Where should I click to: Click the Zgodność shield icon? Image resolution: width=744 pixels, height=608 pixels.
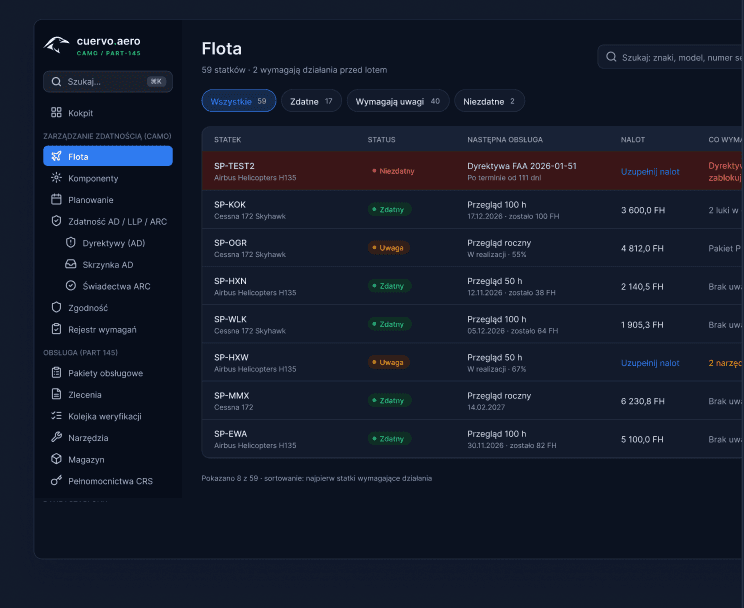click(56, 308)
